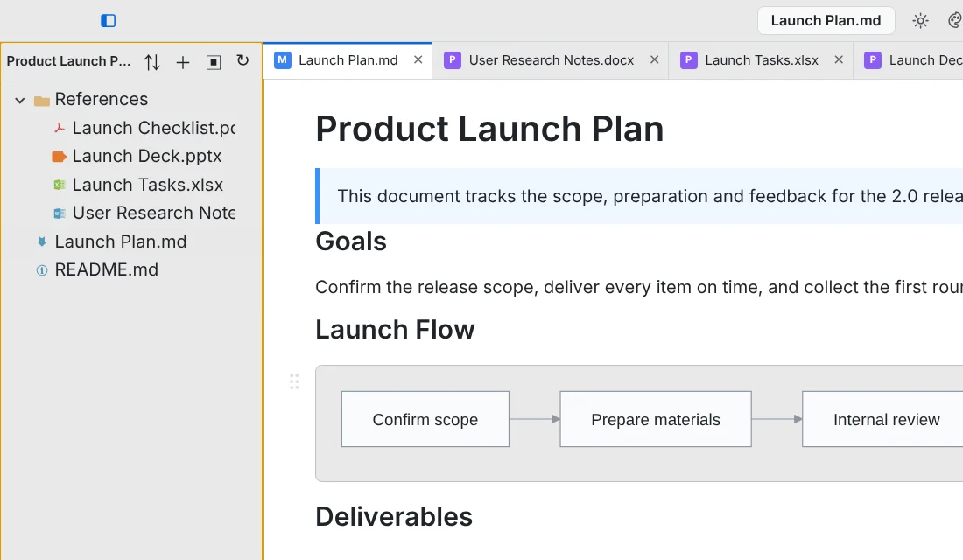Click the drag handle beside the flow diagram
This screenshot has height=560, width=963.
click(x=294, y=381)
